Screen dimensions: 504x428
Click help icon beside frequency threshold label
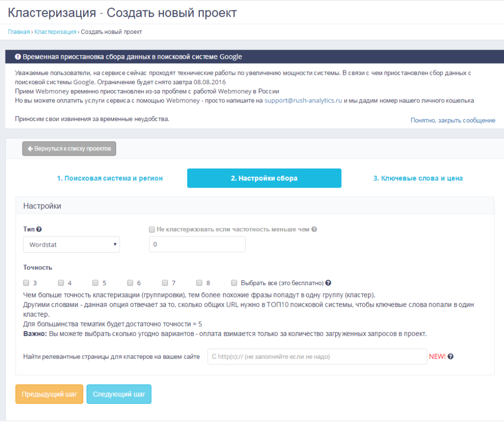(314, 230)
